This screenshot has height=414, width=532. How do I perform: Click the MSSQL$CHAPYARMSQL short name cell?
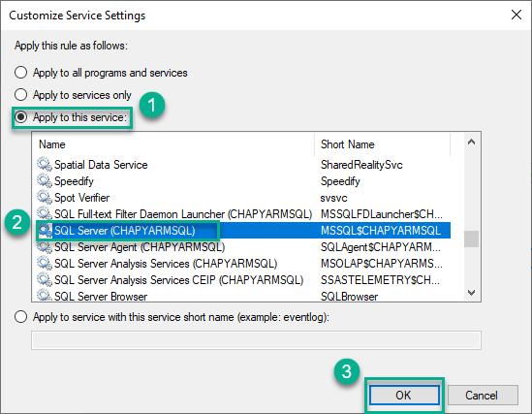click(x=381, y=231)
